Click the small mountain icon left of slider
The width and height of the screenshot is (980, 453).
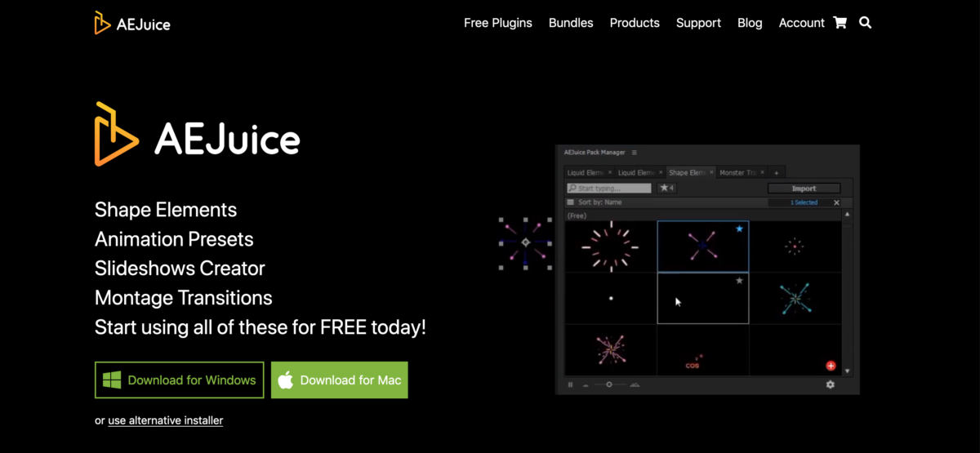point(586,384)
